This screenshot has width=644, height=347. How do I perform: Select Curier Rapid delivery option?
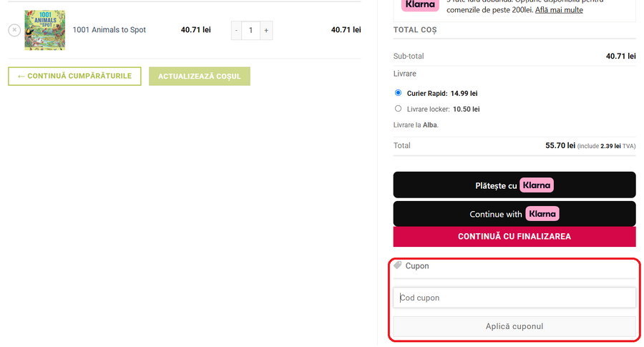point(399,93)
